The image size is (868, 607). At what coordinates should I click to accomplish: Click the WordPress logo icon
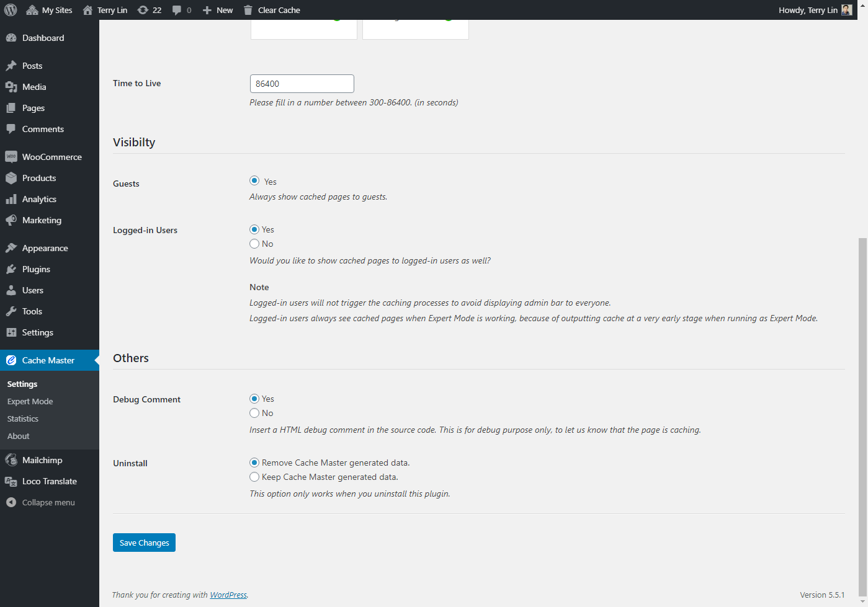pyautogui.click(x=10, y=10)
